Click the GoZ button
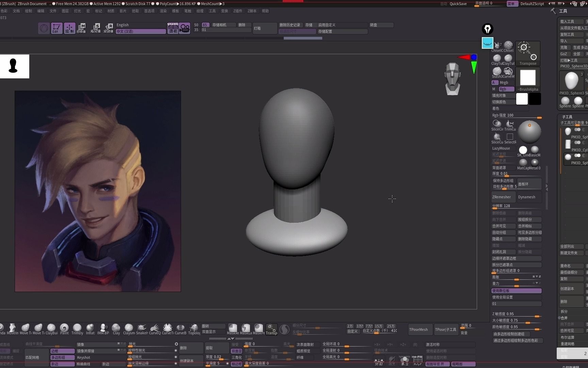The width and height of the screenshot is (588, 368). pos(565,54)
